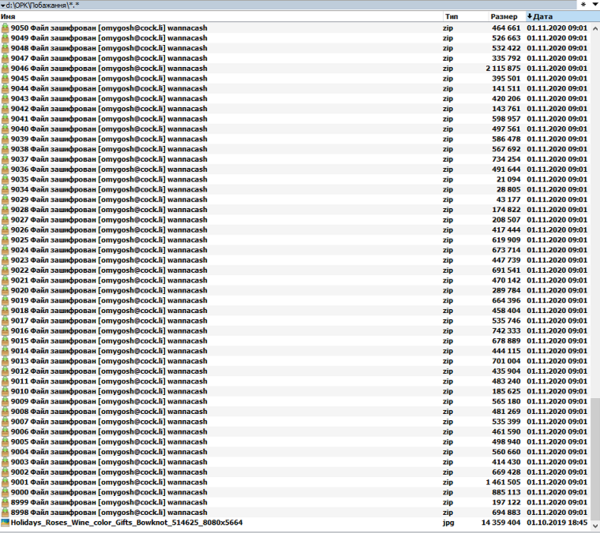Click the archive icon beside file 9040

[5, 129]
